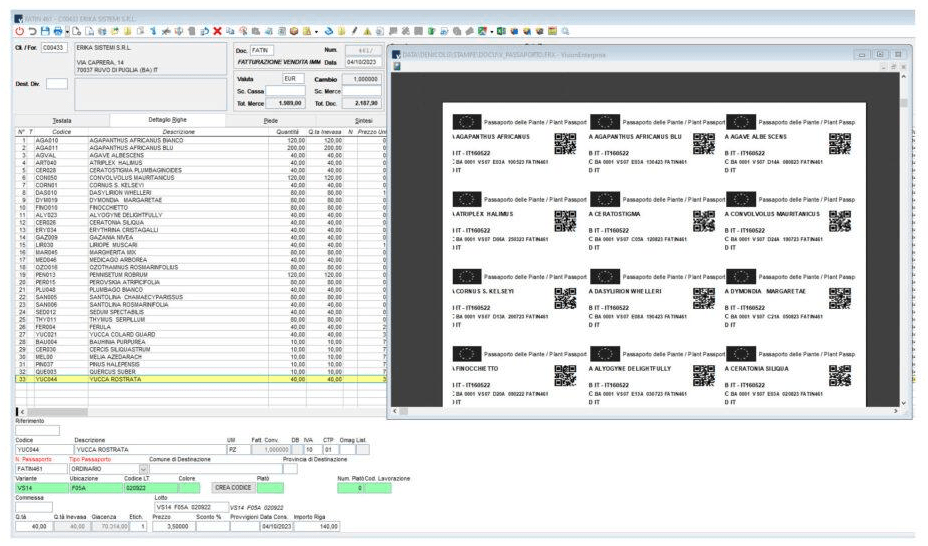Click the Quantità column header
This screenshot has width=928, height=546.
tap(287, 132)
